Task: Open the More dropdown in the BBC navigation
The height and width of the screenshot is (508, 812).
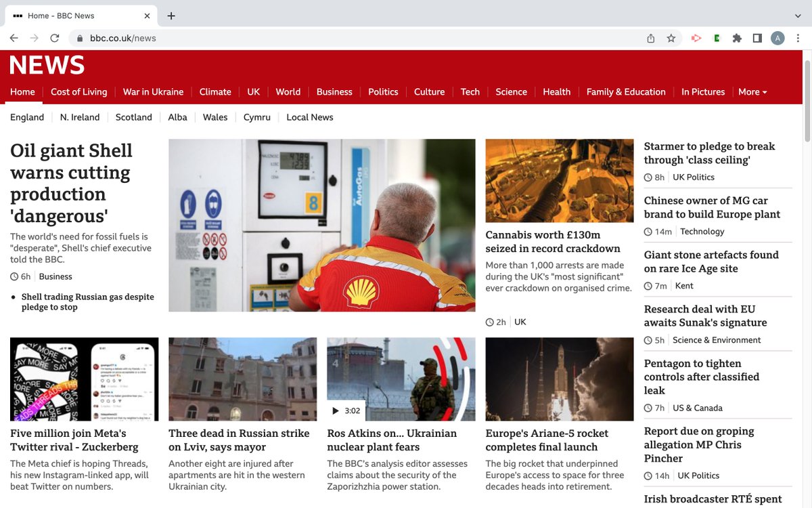Action: click(752, 91)
